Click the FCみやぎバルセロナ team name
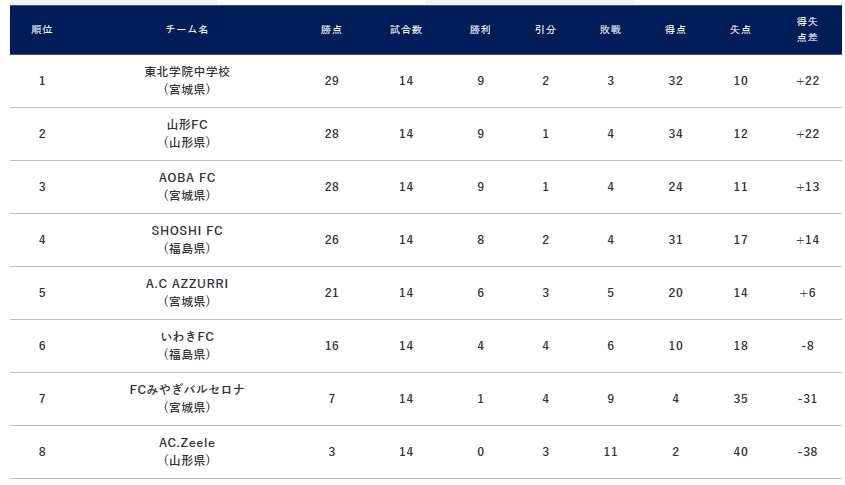This screenshot has height=485, width=845. (187, 390)
